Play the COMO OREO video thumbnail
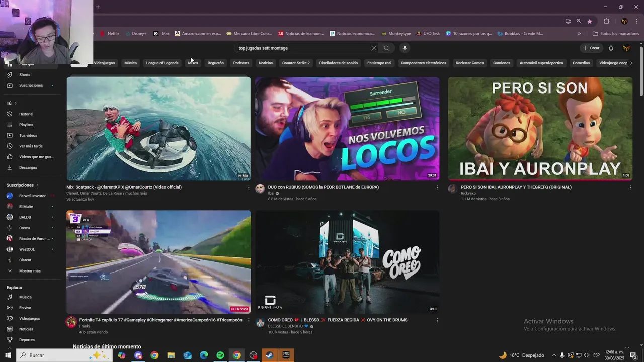 [347, 262]
